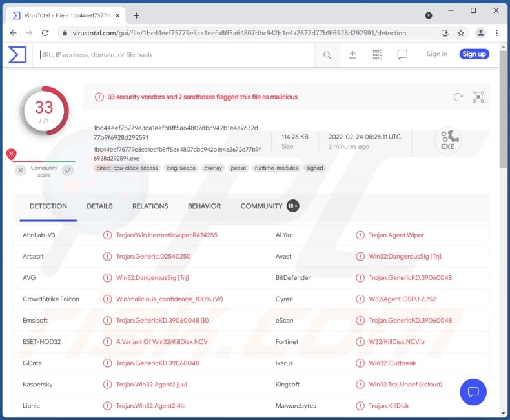510x420 pixels.
Task: Click the install app icon in address bar
Action: (445, 33)
